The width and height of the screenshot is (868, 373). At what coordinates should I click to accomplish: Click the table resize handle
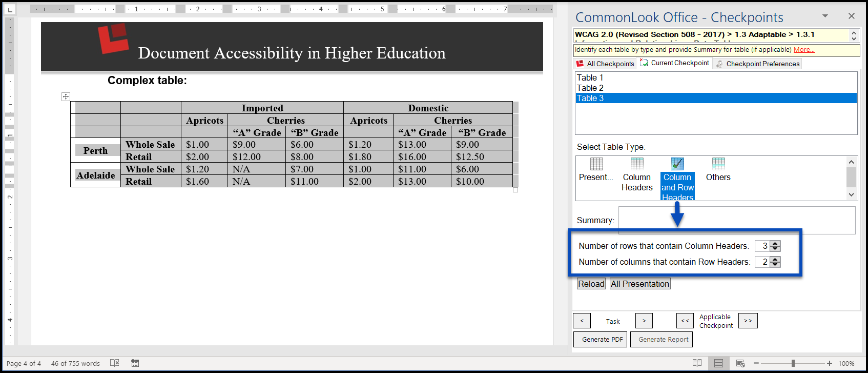pyautogui.click(x=515, y=190)
